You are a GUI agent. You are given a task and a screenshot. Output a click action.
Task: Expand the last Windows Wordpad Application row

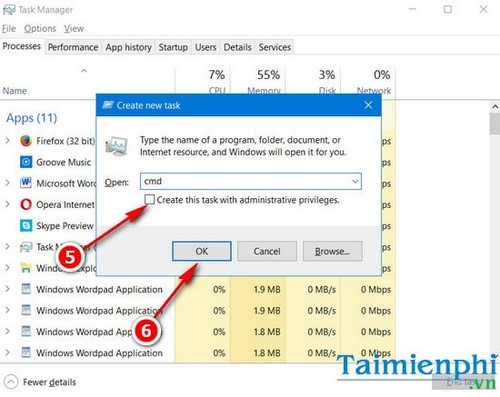[7, 352]
